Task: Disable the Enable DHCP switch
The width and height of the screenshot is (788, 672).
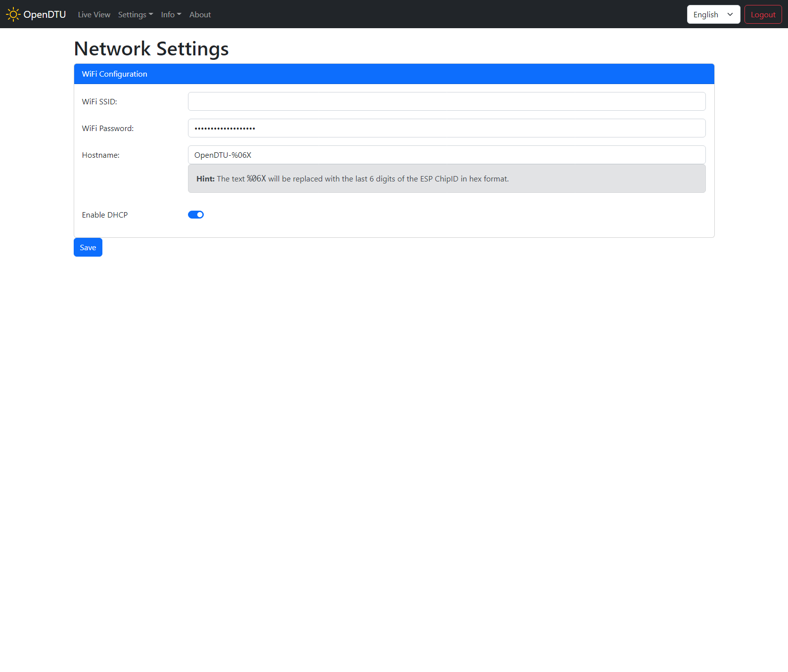Action: [196, 215]
